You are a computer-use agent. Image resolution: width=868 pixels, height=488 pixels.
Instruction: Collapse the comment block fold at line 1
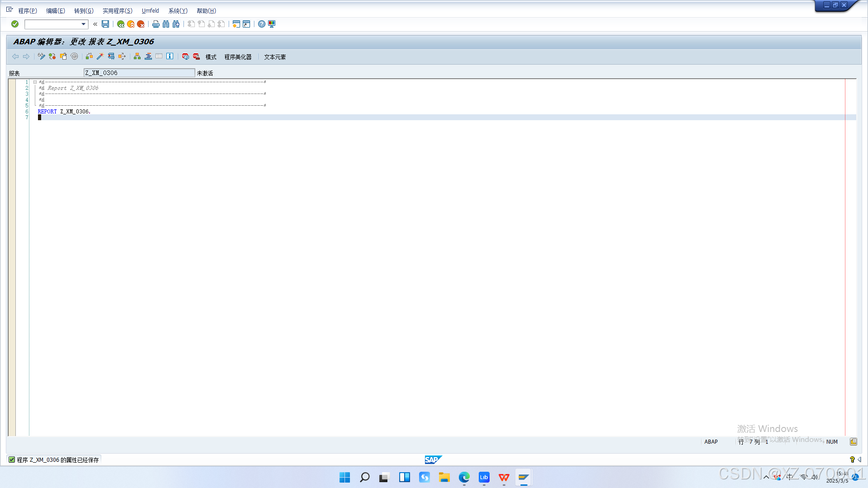tap(35, 82)
